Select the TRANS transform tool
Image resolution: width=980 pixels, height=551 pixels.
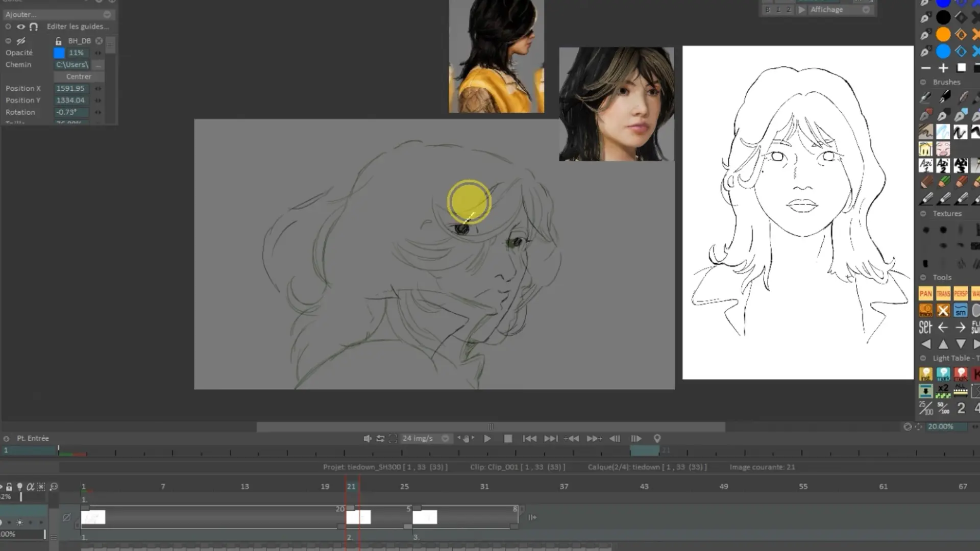click(943, 293)
